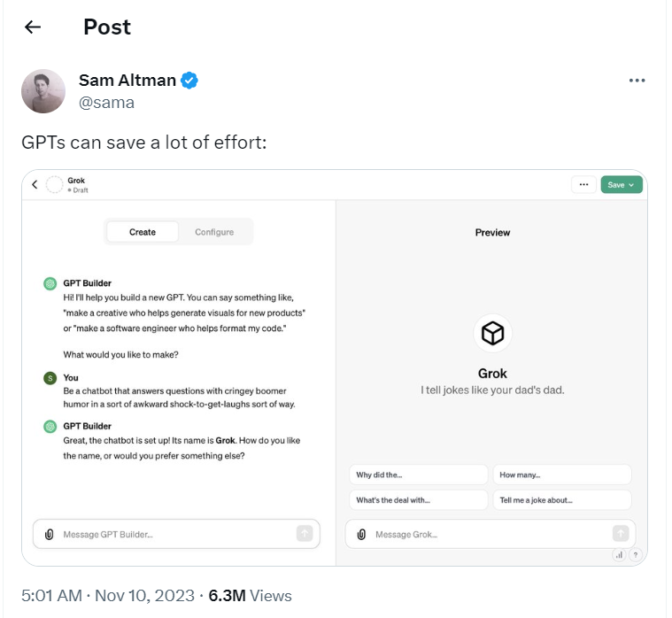Click the send arrow in Message Grok box
The image size is (672, 618).
coord(621,534)
